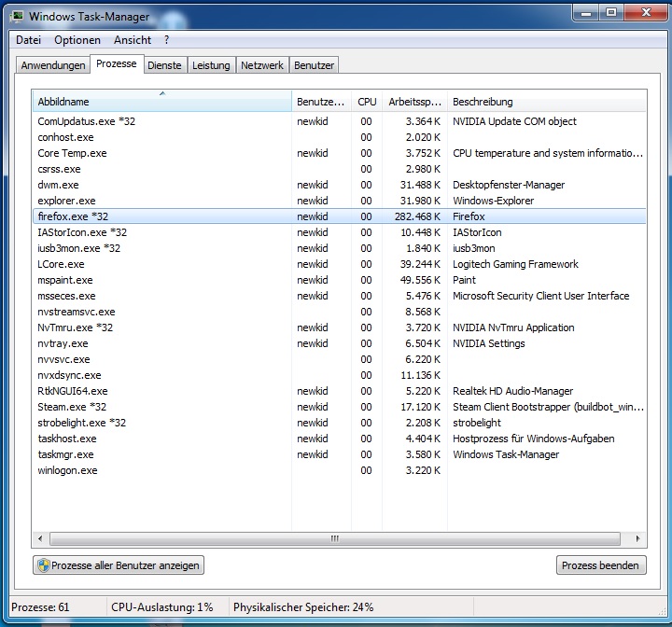The width and height of the screenshot is (672, 627).
Task: Click the Paint description cell
Action: click(464, 280)
